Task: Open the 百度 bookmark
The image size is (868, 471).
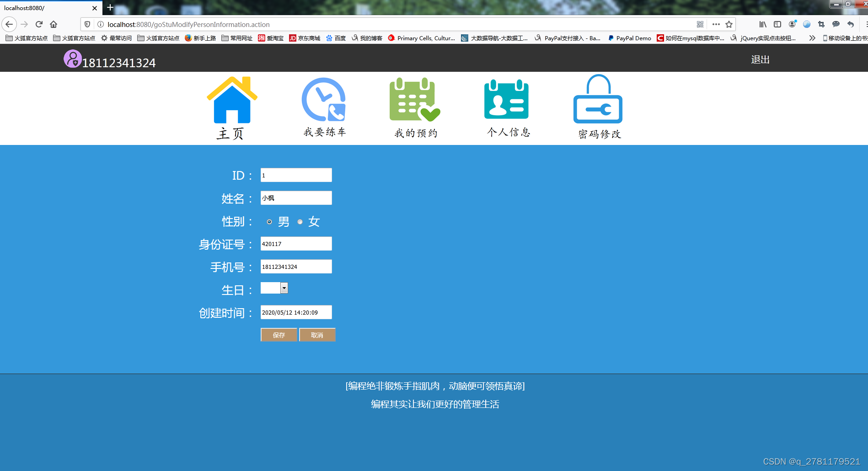Action: point(335,38)
